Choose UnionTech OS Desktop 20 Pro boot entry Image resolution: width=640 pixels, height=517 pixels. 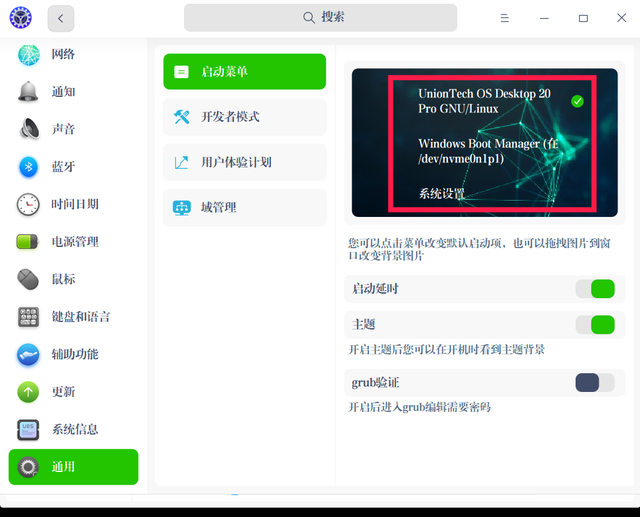[484, 101]
